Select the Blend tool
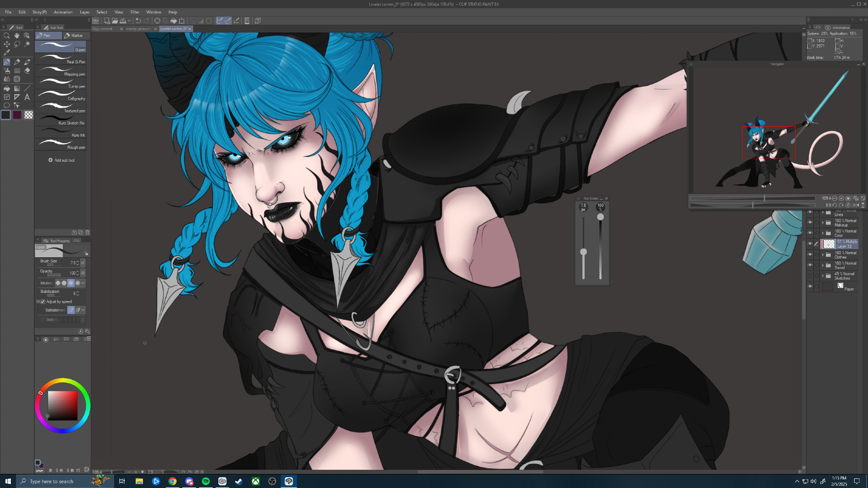The image size is (868, 488). click(x=7, y=79)
